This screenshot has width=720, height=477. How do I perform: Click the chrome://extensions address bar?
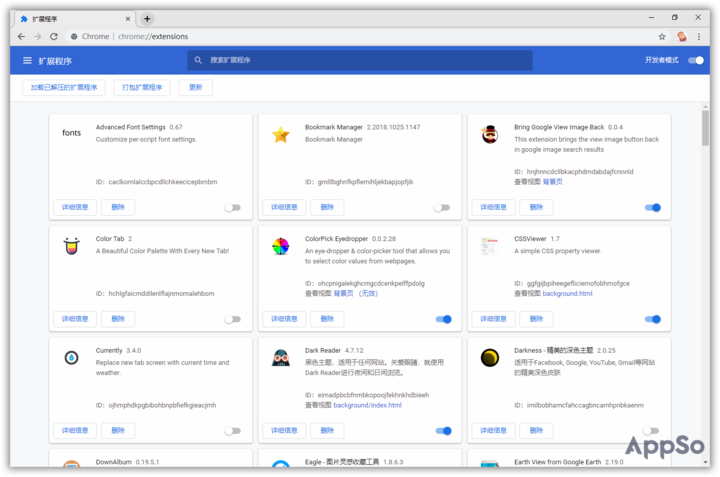click(358, 37)
